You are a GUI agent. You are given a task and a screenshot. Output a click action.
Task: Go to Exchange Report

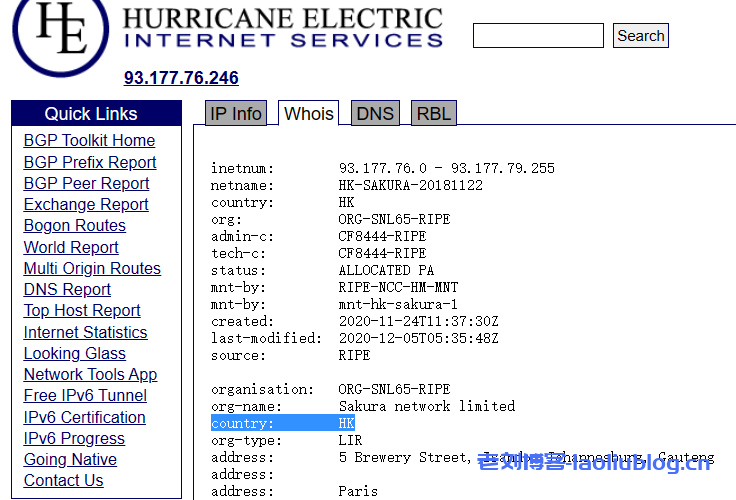pyautogui.click(x=86, y=204)
